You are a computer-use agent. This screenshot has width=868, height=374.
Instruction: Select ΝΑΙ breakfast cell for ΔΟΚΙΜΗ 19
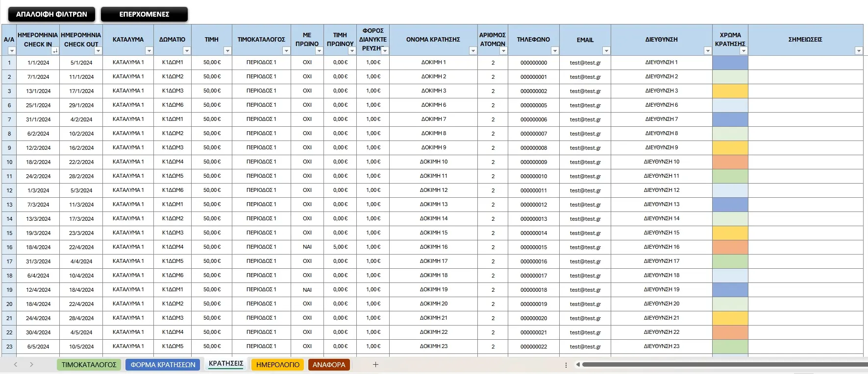(x=307, y=290)
